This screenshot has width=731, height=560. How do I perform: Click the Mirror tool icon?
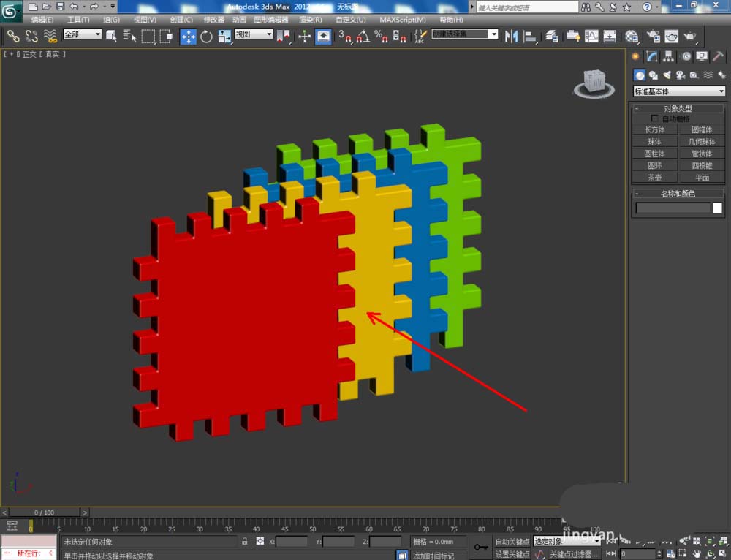point(511,36)
